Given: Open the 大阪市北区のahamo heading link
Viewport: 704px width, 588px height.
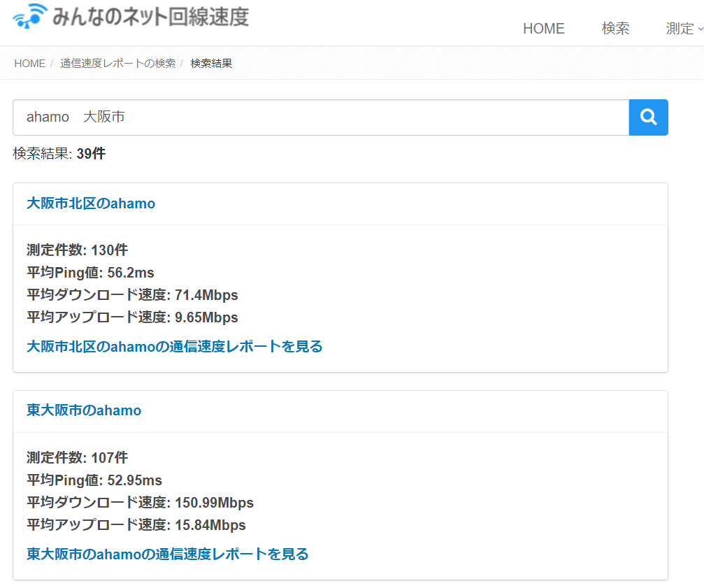Looking at the screenshot, I should pos(91,203).
